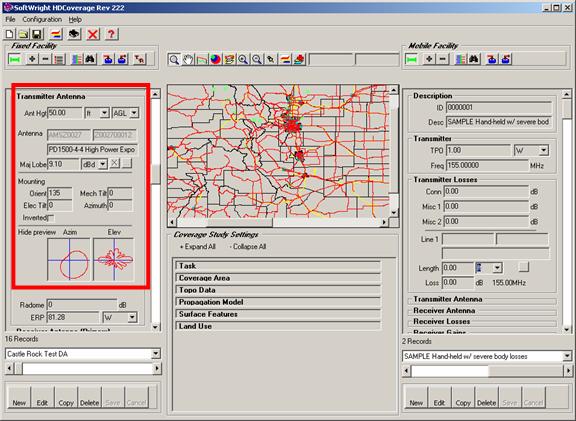The height and width of the screenshot is (421, 576).
Task: Expand the Propagation Model section
Action: coord(278,302)
